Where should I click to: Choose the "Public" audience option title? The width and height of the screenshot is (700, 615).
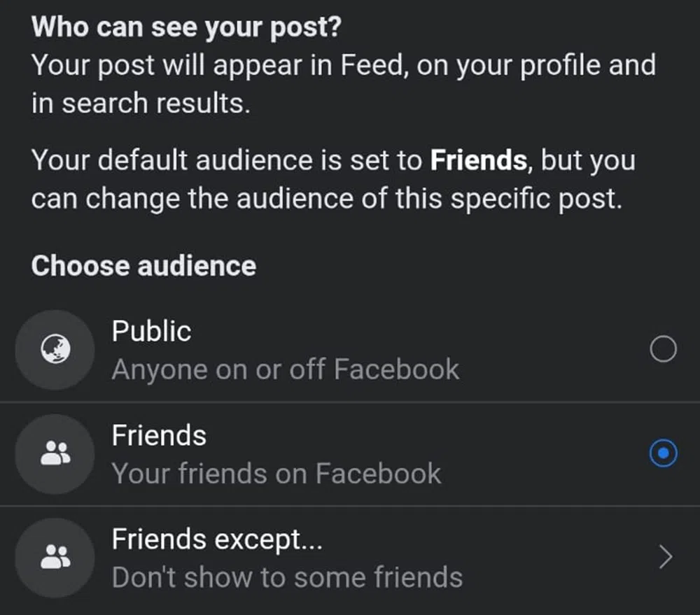(x=151, y=331)
